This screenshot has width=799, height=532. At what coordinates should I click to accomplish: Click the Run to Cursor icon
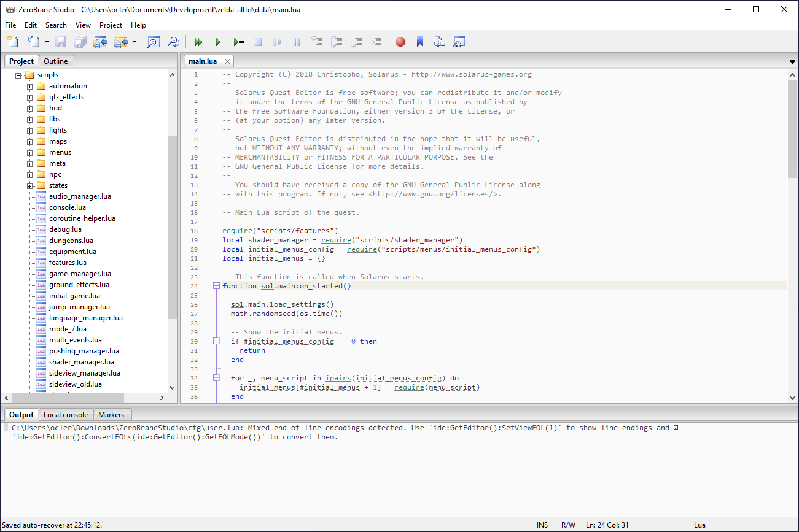point(376,42)
